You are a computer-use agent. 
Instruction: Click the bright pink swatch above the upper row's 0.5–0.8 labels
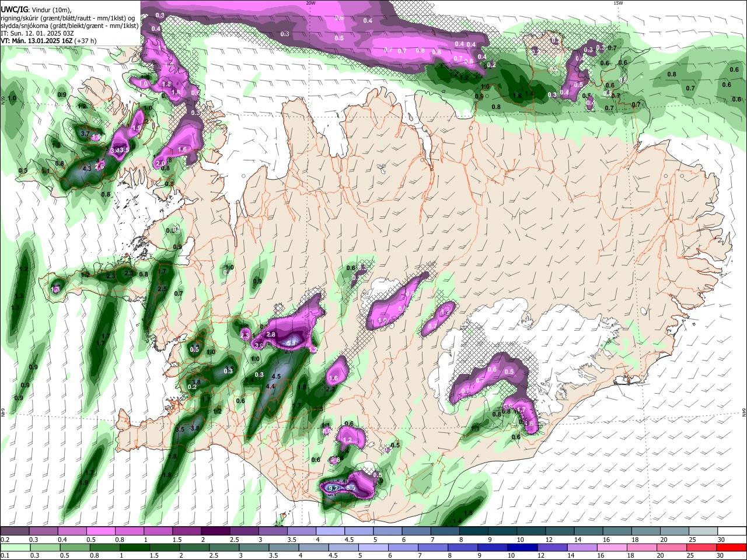(x=100, y=531)
